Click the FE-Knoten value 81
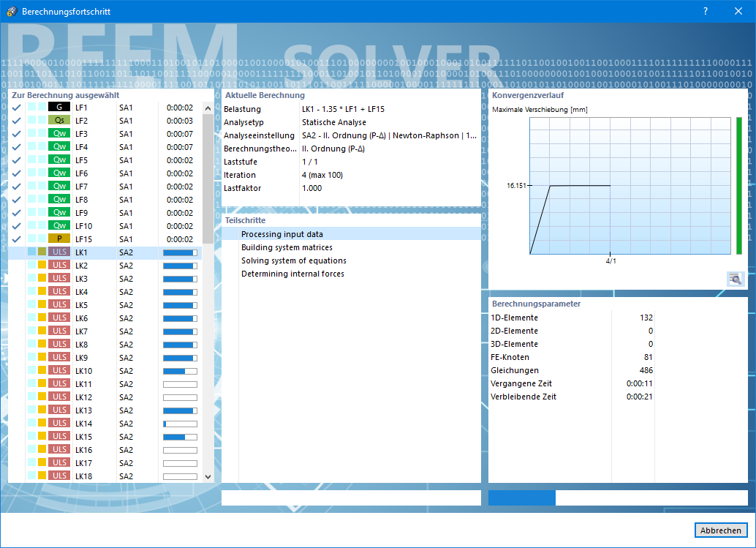 click(x=648, y=358)
